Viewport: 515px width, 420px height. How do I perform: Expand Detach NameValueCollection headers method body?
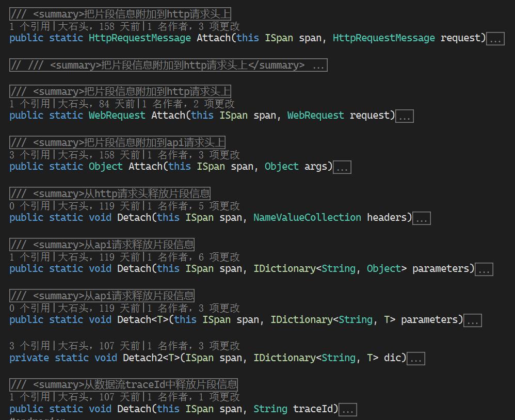[422, 218]
